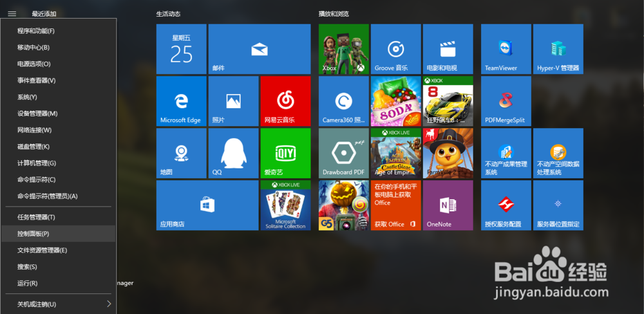This screenshot has height=314, width=644.
Task: Open the 爱奇艺 tile
Action: click(285, 153)
